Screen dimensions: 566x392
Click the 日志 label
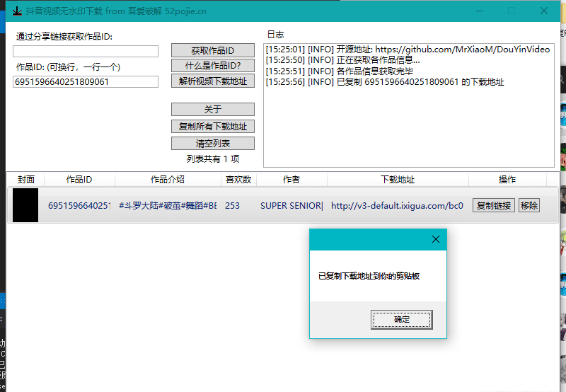pos(275,34)
